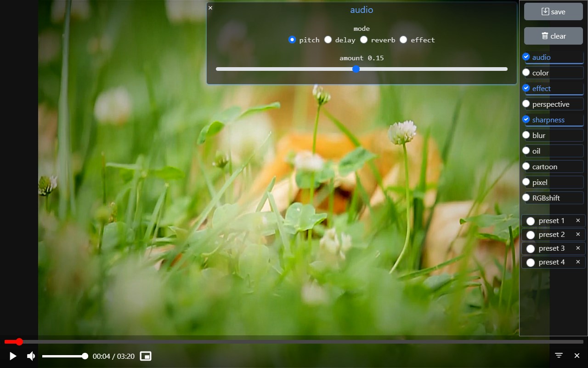Enable the color effect

pyautogui.click(x=526, y=73)
